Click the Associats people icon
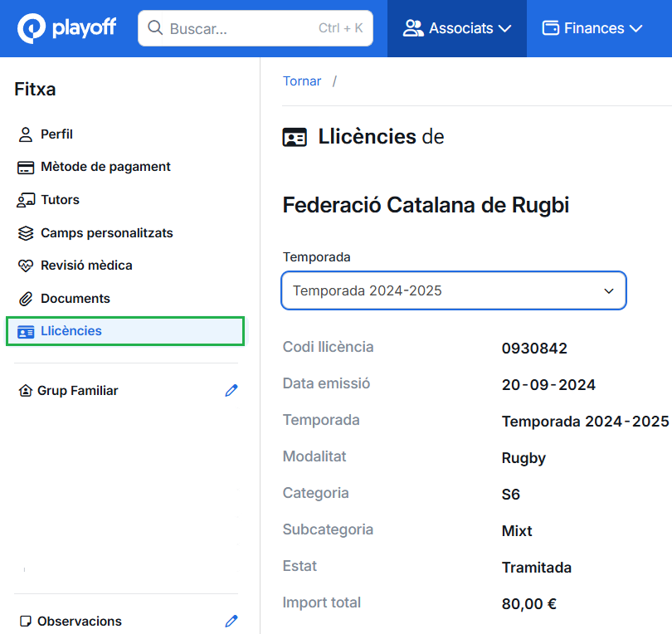 click(x=413, y=28)
